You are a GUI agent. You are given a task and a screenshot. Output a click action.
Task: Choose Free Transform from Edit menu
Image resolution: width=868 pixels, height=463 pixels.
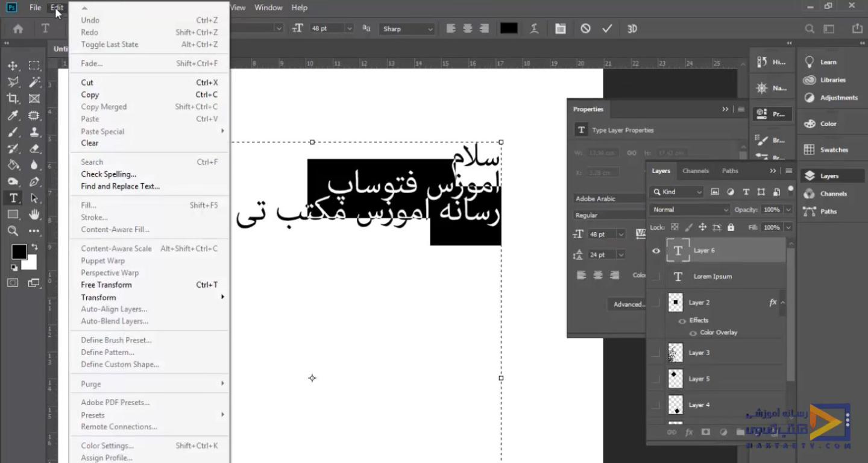(149, 285)
